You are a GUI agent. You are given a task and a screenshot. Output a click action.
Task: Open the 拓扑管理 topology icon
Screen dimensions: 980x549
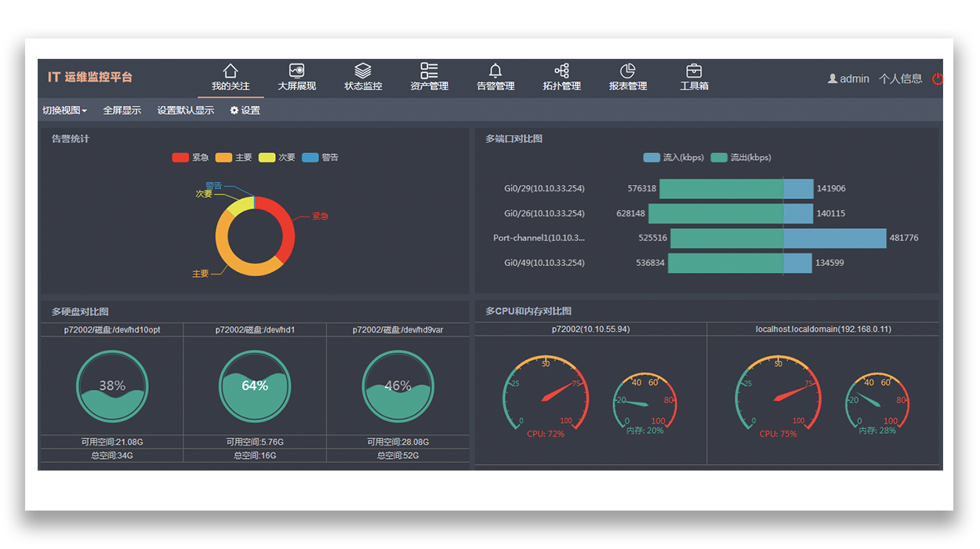561,71
